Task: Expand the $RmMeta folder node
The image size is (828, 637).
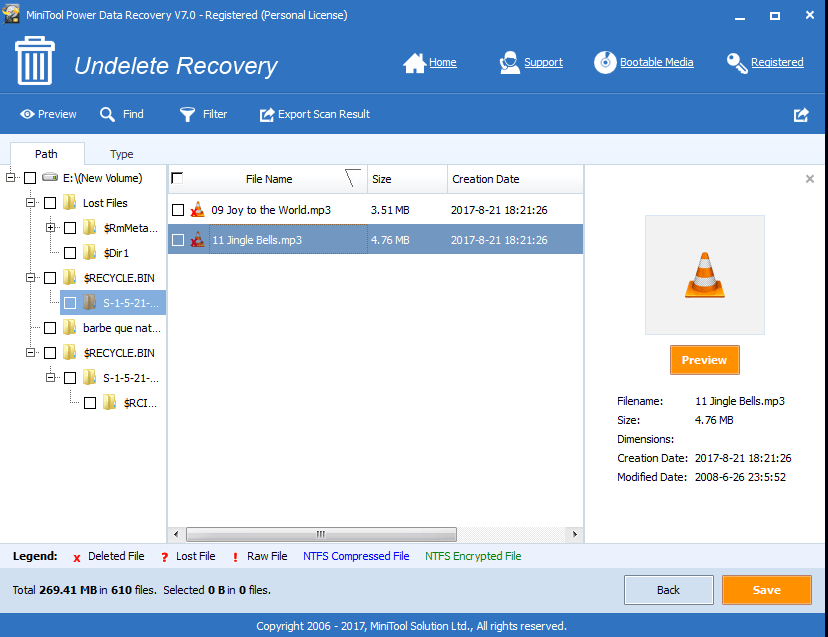Action: coord(51,228)
